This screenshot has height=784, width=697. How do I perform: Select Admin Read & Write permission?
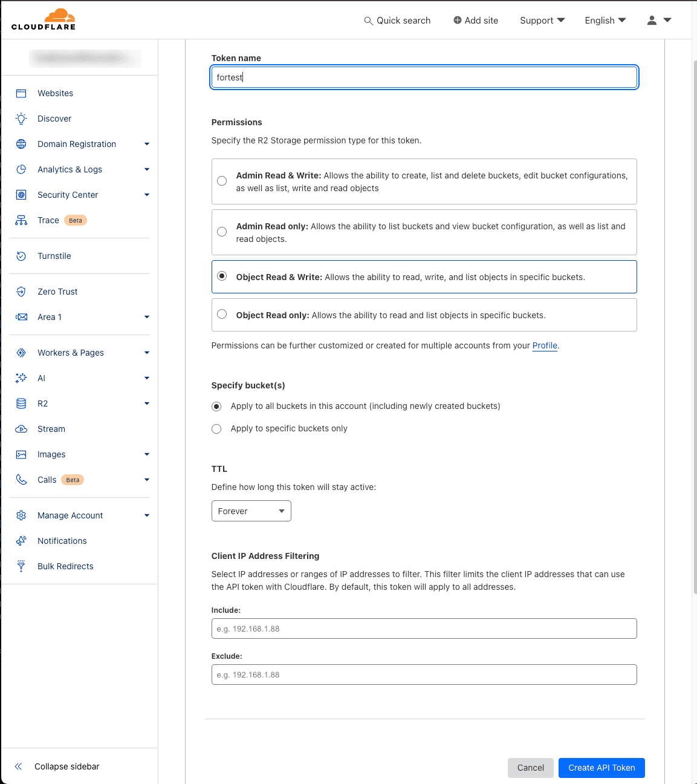(x=222, y=181)
